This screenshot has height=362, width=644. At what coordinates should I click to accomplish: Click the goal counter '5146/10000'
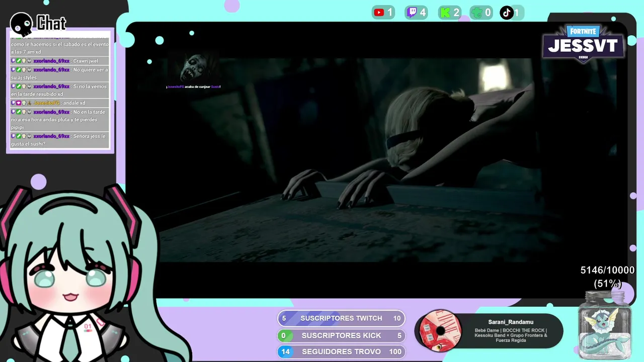click(607, 270)
